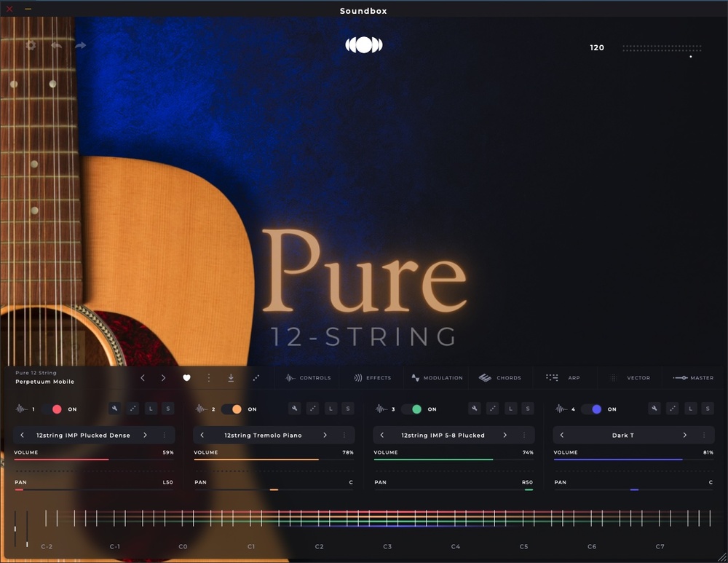Click the undo arrow icon

click(x=56, y=45)
